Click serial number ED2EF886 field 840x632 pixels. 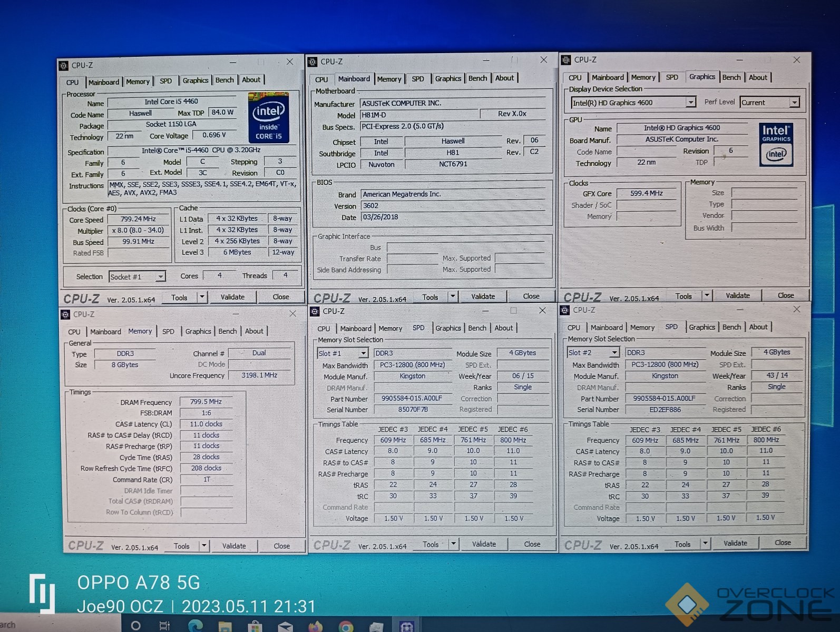point(665,409)
